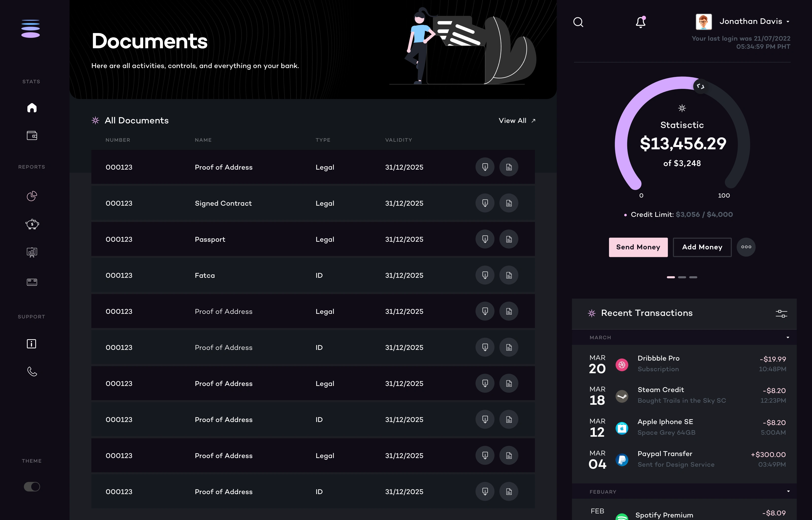Image resolution: width=812 pixels, height=520 pixels.
Task: Click the credit gauge handle knob
Action: point(701,86)
